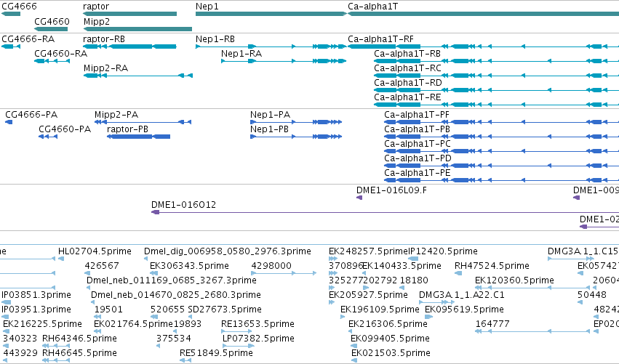
Task: Select the Mipp2 gene bar
Action: click(x=137, y=29)
